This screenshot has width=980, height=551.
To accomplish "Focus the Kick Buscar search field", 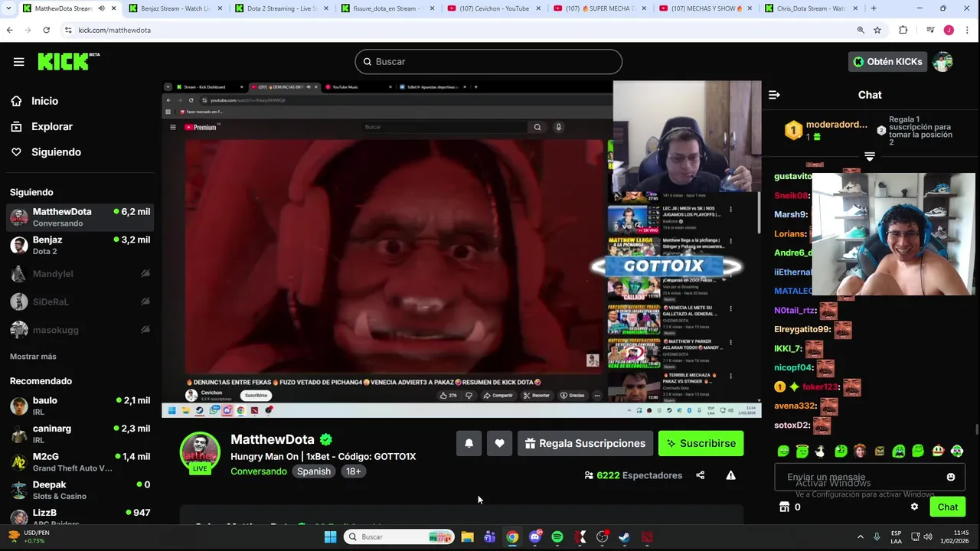I will (488, 61).
